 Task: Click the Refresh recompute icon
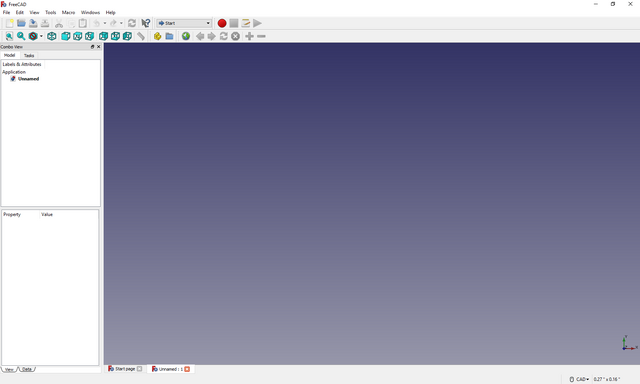click(131, 23)
